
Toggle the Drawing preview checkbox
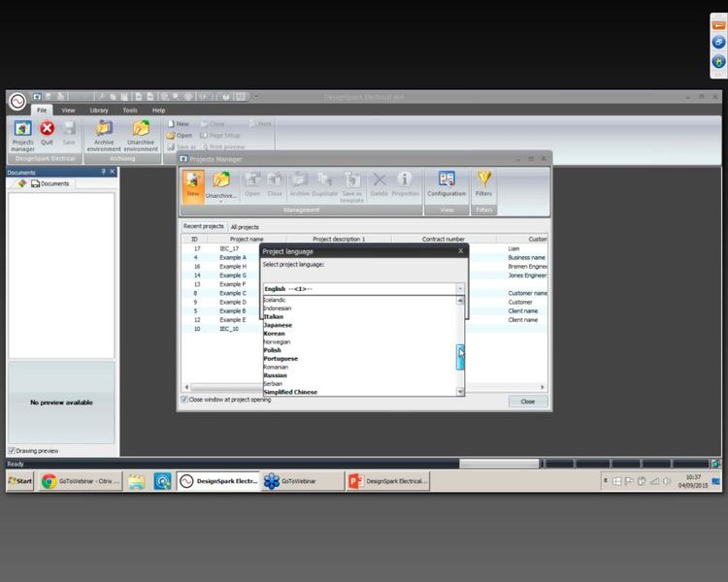pyautogui.click(x=12, y=451)
